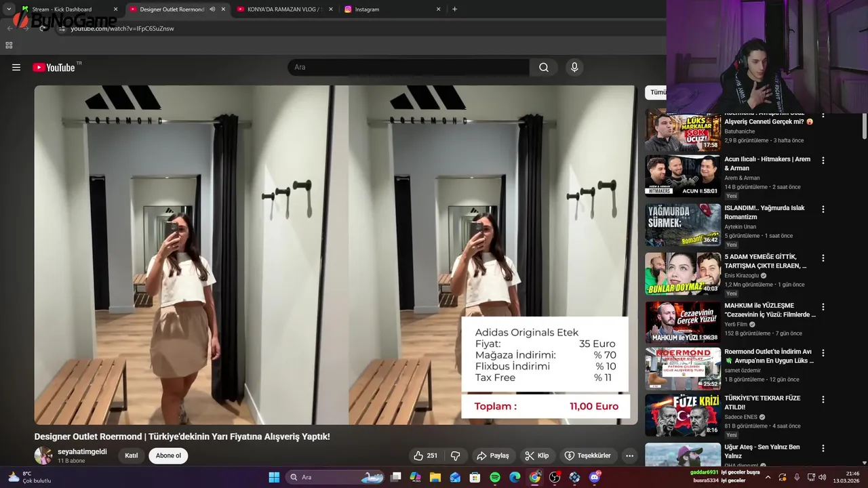Open the YouTube guide hamburger menu
The width and height of the screenshot is (868, 488).
coord(16,67)
